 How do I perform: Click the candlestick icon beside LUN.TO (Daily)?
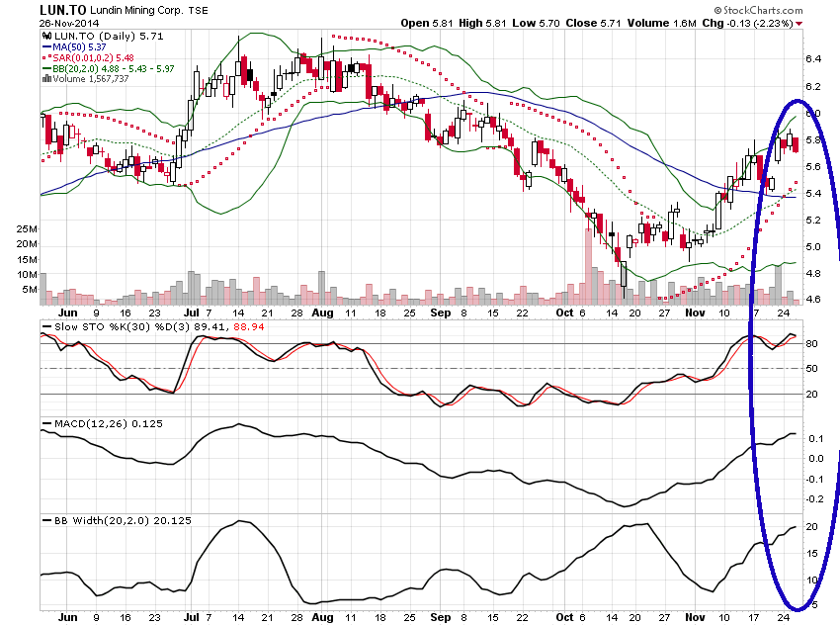[46, 36]
